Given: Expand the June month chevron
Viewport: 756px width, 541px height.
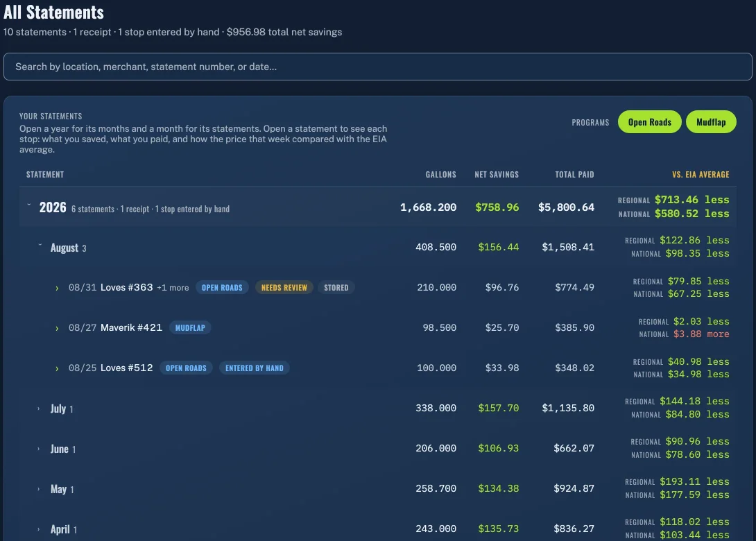Looking at the screenshot, I should click(39, 449).
